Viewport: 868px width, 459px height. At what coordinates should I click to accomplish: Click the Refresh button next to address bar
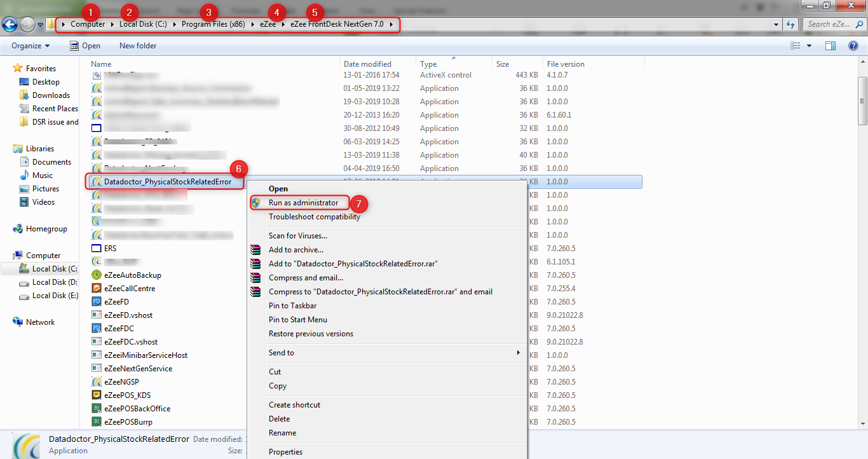790,24
